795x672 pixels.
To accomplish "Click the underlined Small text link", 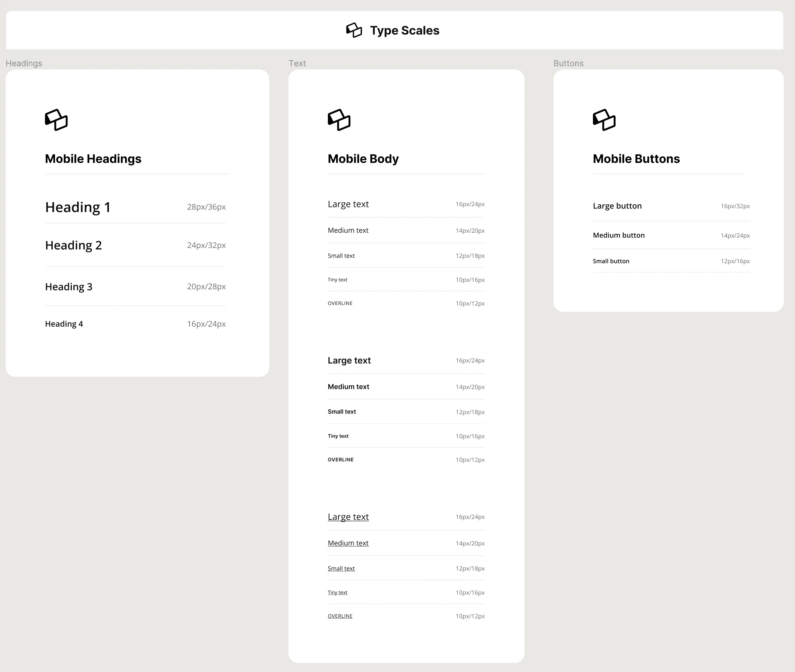I will click(x=341, y=568).
